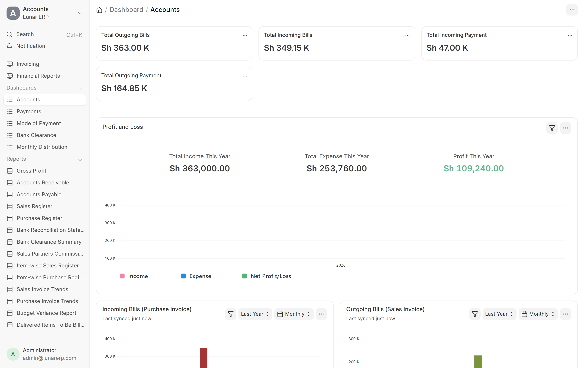588x368 pixels.
Task: Open Last Year dropdown on Outgoing Bills
Action: tap(499, 314)
